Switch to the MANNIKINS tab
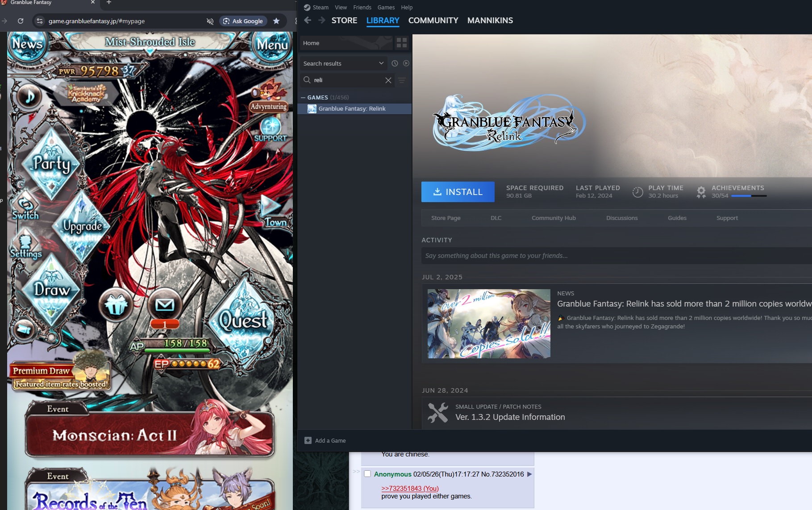Image resolution: width=812 pixels, height=510 pixels. point(490,21)
